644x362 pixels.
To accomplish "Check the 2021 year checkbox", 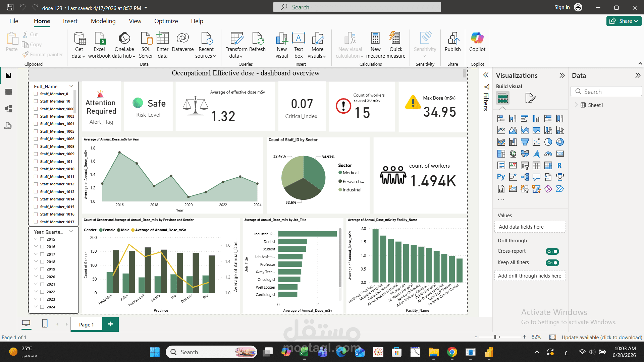I will pos(42,284).
